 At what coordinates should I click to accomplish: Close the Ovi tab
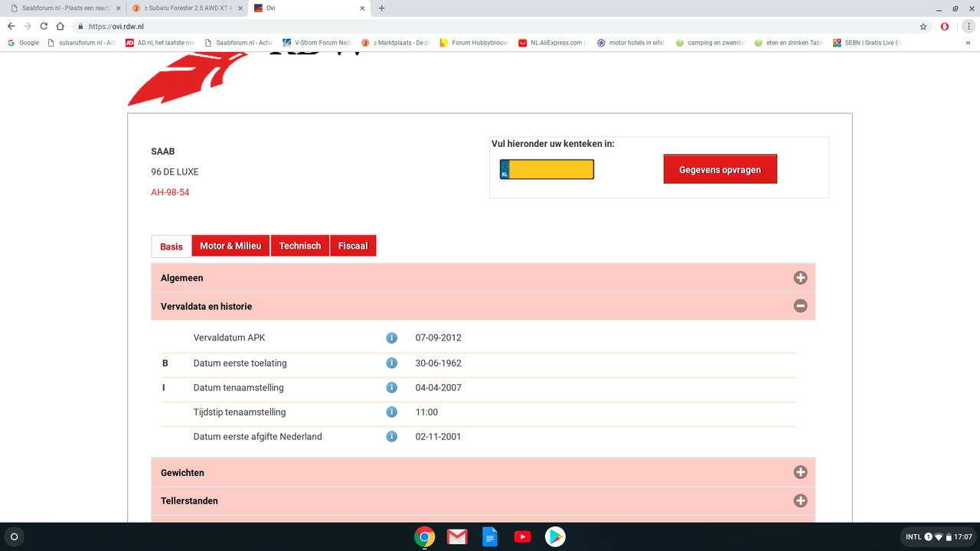click(x=363, y=8)
